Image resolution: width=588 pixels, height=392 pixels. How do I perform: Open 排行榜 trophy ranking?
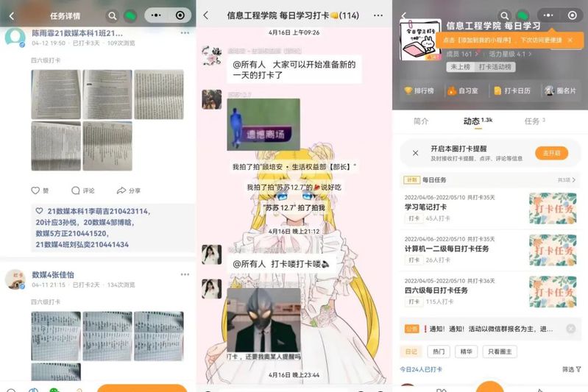tap(418, 90)
